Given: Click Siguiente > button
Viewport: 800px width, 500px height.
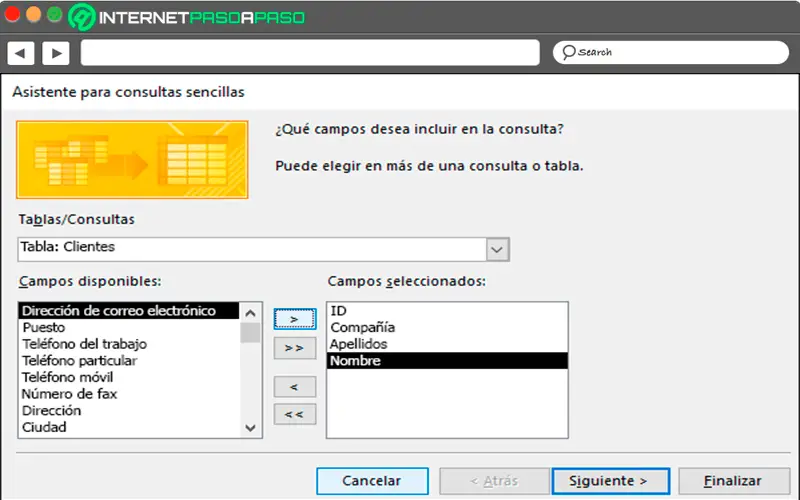Looking at the screenshot, I should (x=611, y=481).
